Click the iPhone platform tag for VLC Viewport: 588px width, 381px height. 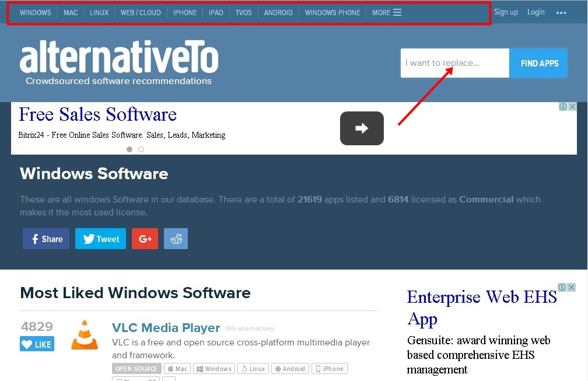tap(330, 369)
